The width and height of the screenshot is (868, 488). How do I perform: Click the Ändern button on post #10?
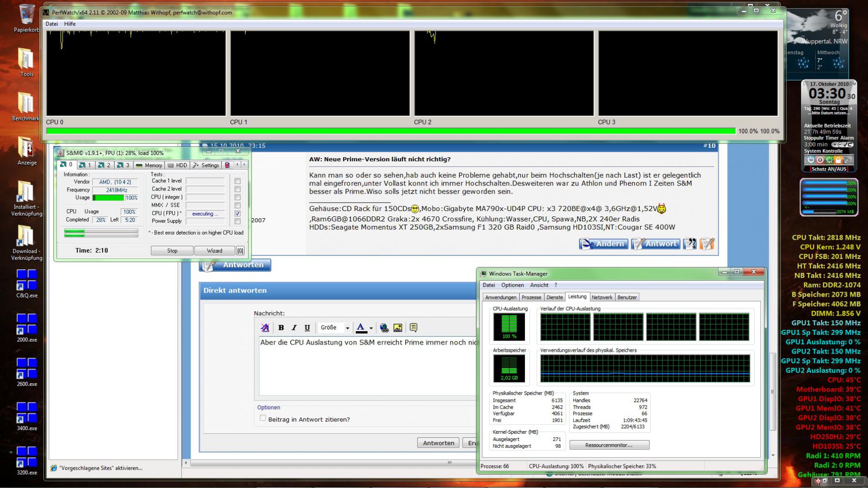(604, 244)
